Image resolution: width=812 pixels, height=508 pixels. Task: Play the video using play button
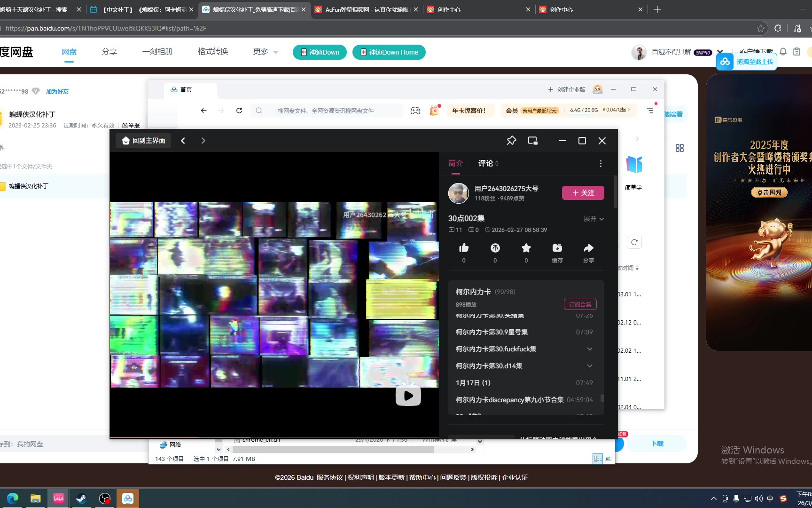click(x=408, y=396)
